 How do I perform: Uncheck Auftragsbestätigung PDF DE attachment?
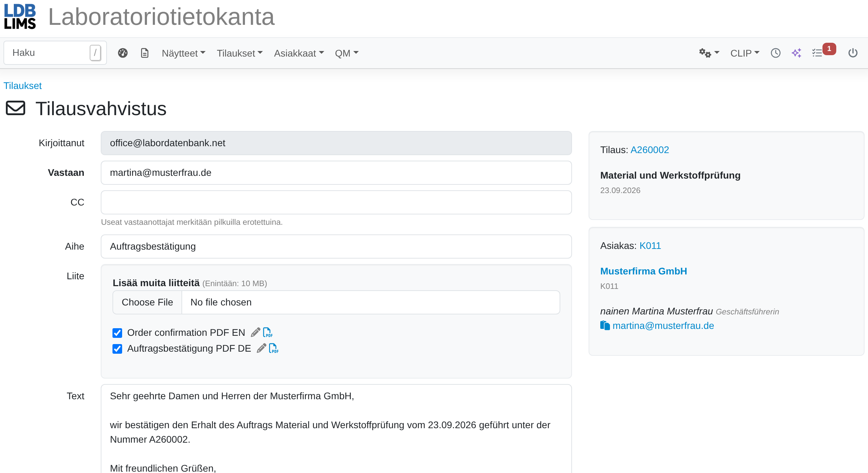117,349
